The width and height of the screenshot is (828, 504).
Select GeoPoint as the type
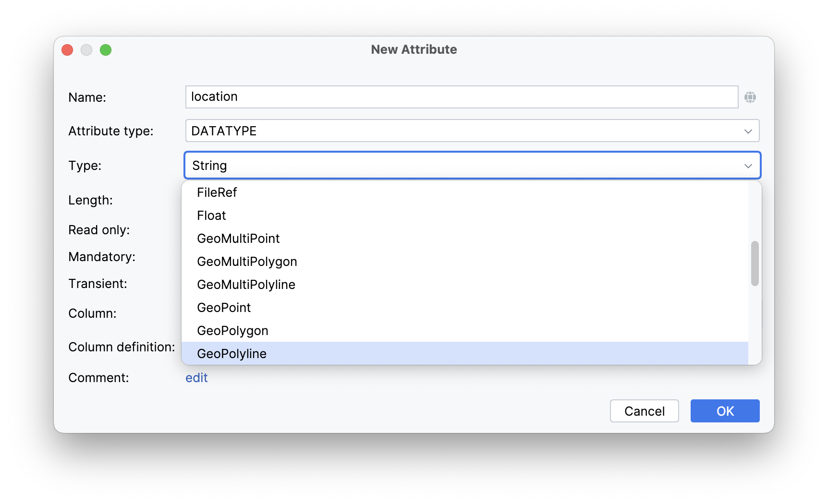tap(224, 308)
